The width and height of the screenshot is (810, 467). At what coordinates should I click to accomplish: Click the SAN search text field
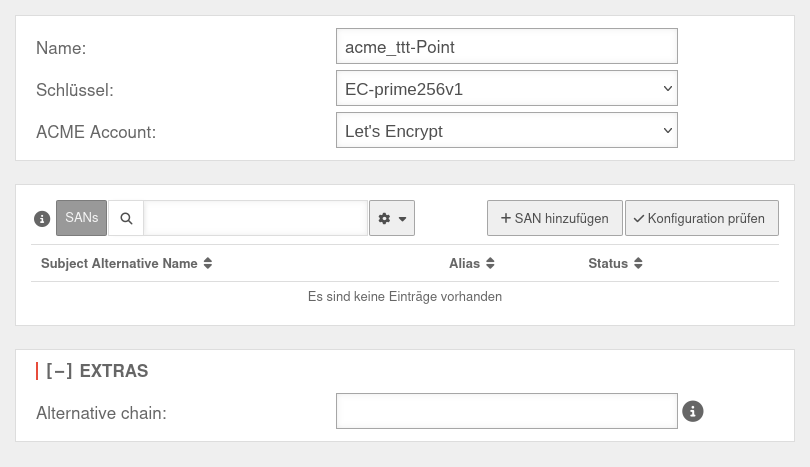click(256, 218)
